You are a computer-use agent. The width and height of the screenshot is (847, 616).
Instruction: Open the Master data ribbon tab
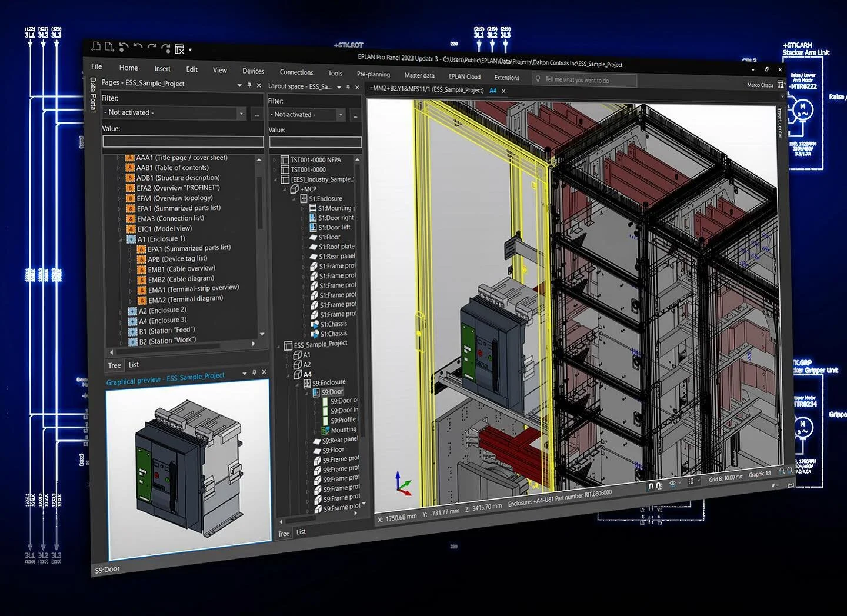point(419,75)
